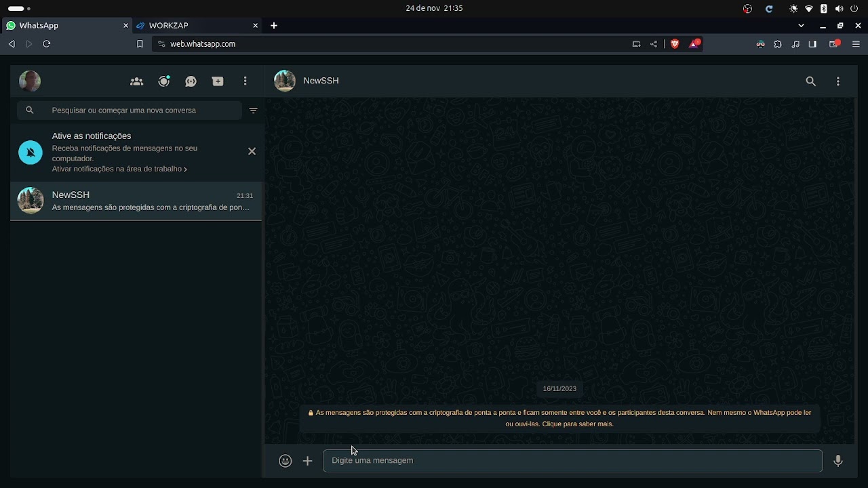Click the encryption notice to learn more
This screenshot has width=868, height=488.
[559, 418]
